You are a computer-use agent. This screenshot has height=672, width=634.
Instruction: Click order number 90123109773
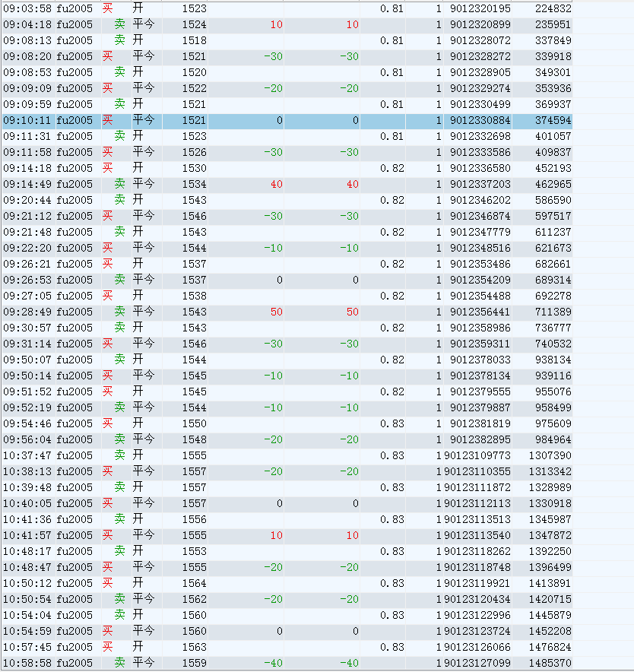[477, 455]
